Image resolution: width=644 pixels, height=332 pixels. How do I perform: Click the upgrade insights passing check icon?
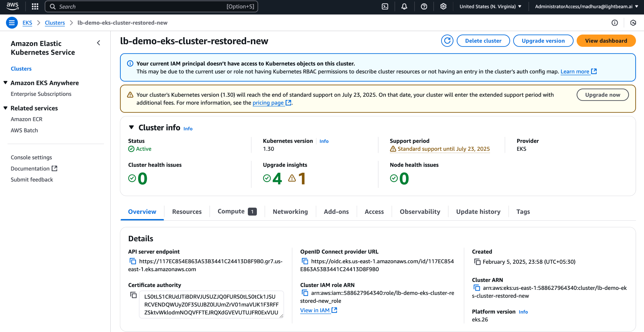click(x=267, y=178)
